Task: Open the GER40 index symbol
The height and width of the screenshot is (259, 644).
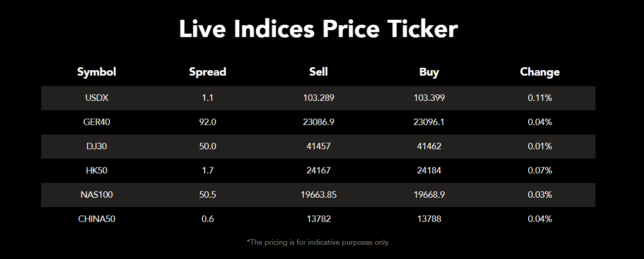Action: click(x=96, y=122)
